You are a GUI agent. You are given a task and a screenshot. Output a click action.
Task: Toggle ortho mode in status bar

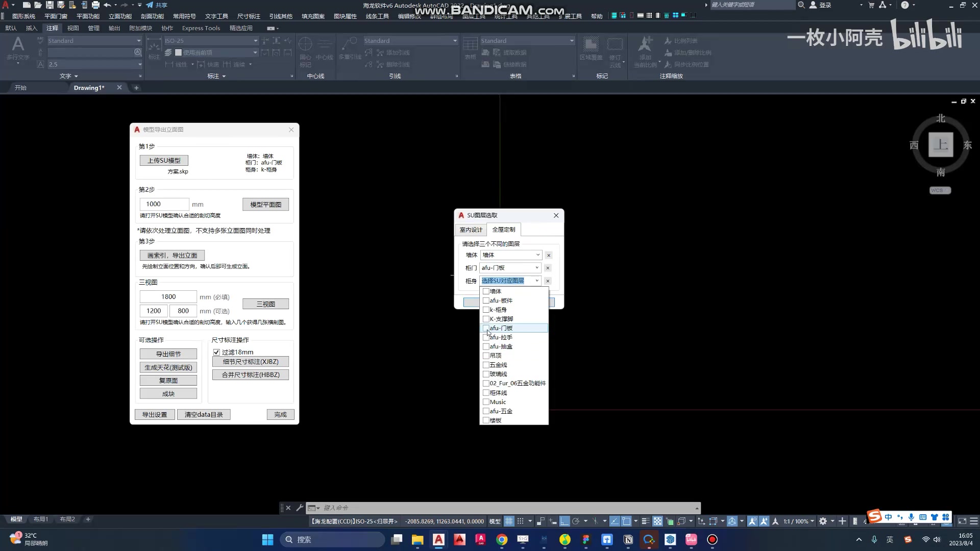[564, 521]
